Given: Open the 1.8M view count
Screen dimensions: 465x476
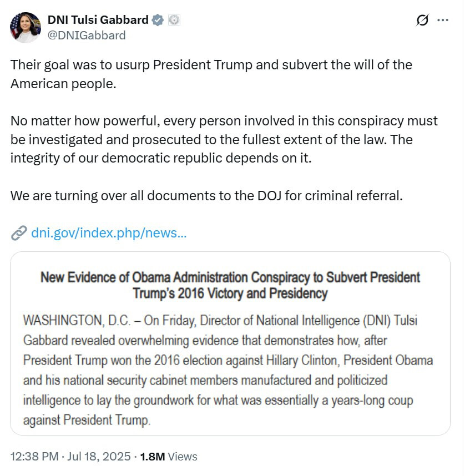Looking at the screenshot, I should [153, 457].
